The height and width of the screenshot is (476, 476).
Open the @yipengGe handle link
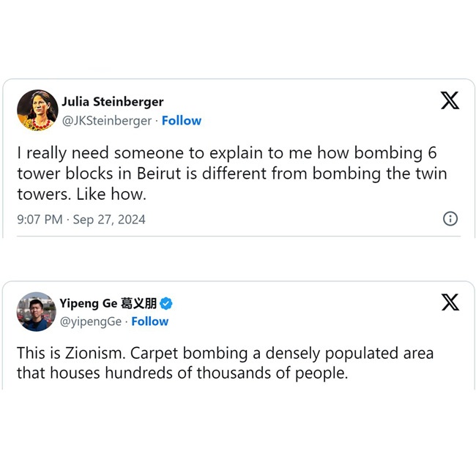pyautogui.click(x=91, y=321)
